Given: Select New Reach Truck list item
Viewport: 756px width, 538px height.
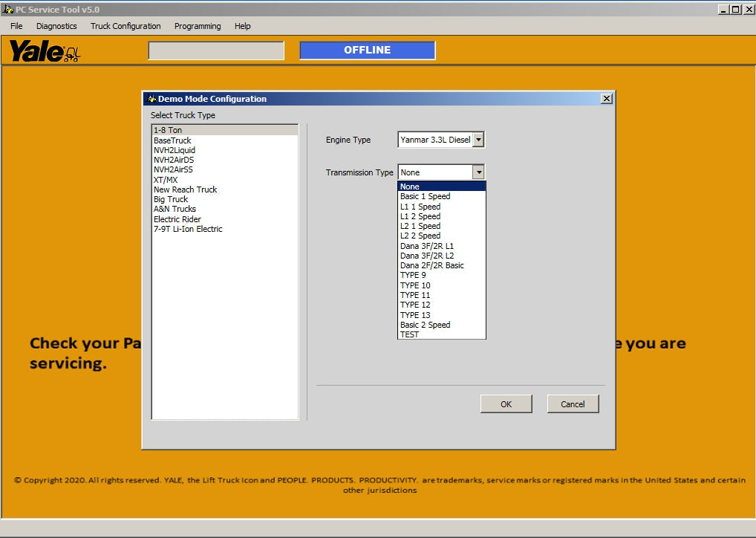Looking at the screenshot, I should pyautogui.click(x=185, y=189).
